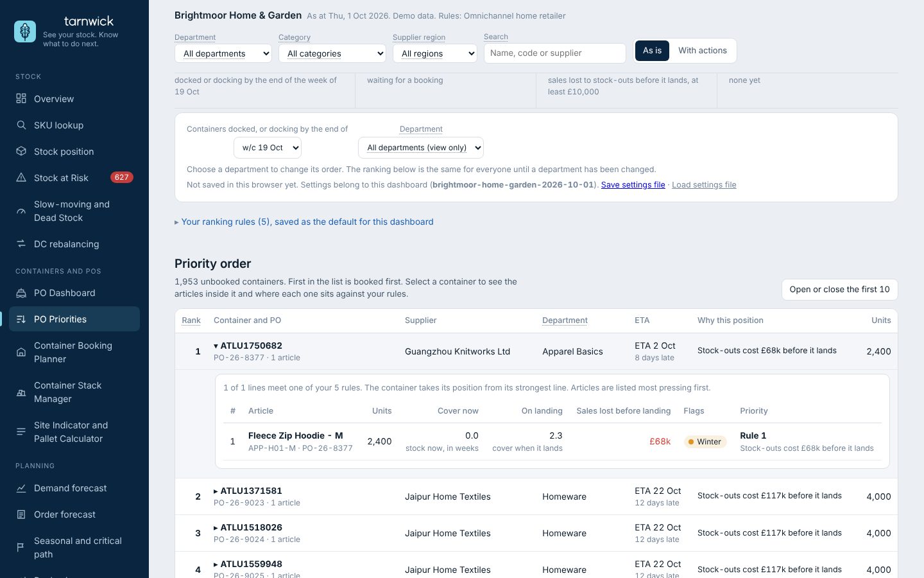Click the PO Priorities sort icon
This screenshot has width=924, height=578.
[x=21, y=319]
